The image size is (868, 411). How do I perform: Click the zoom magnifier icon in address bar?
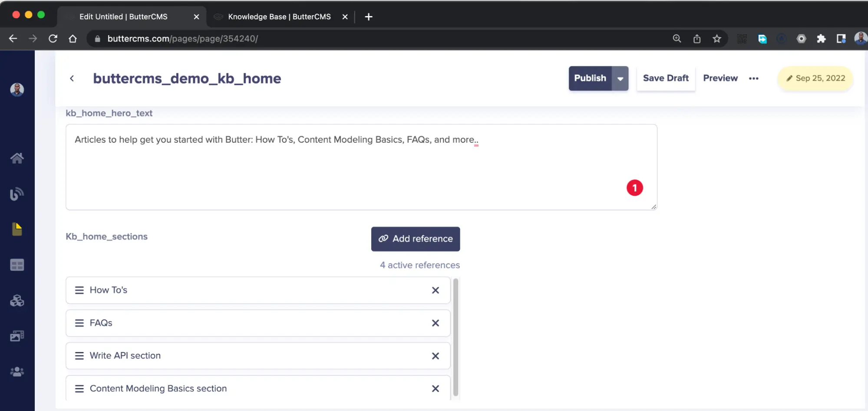coord(677,39)
